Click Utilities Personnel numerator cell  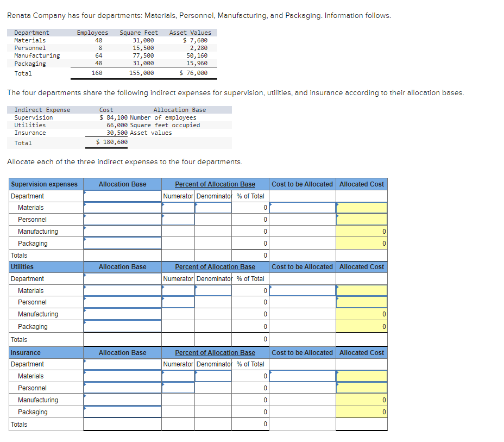178,302
